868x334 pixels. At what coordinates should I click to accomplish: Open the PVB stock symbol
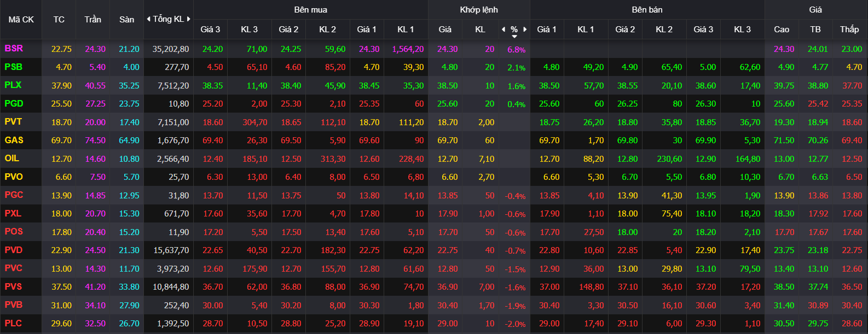(14, 305)
